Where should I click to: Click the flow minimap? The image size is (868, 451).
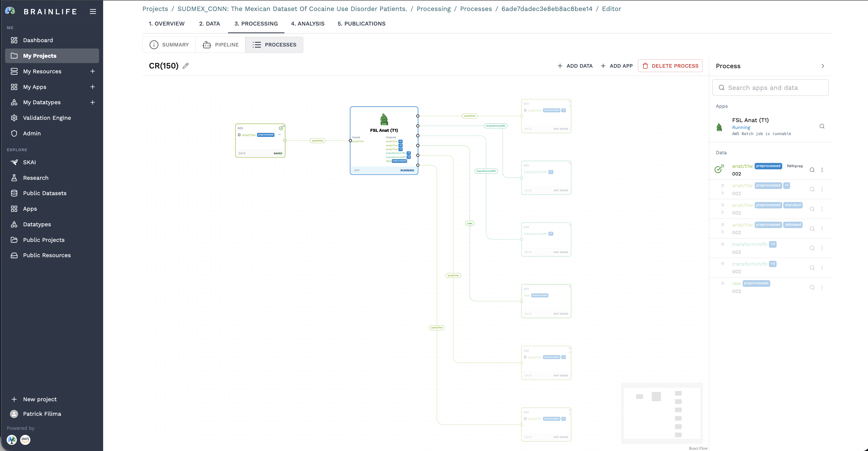pos(662,413)
